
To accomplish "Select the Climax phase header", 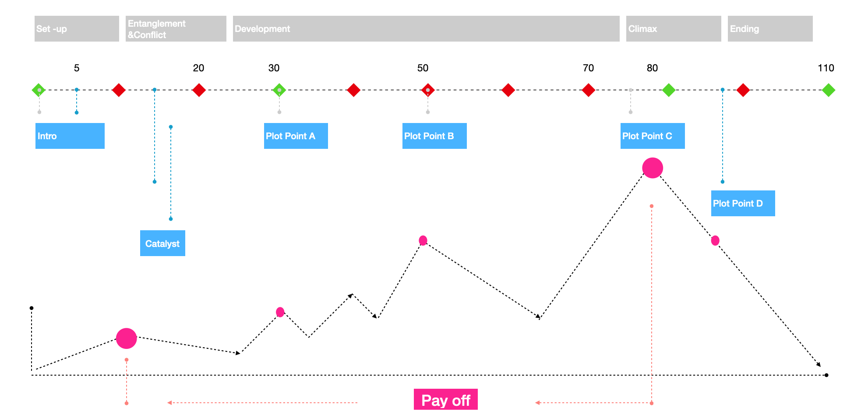I will click(673, 29).
